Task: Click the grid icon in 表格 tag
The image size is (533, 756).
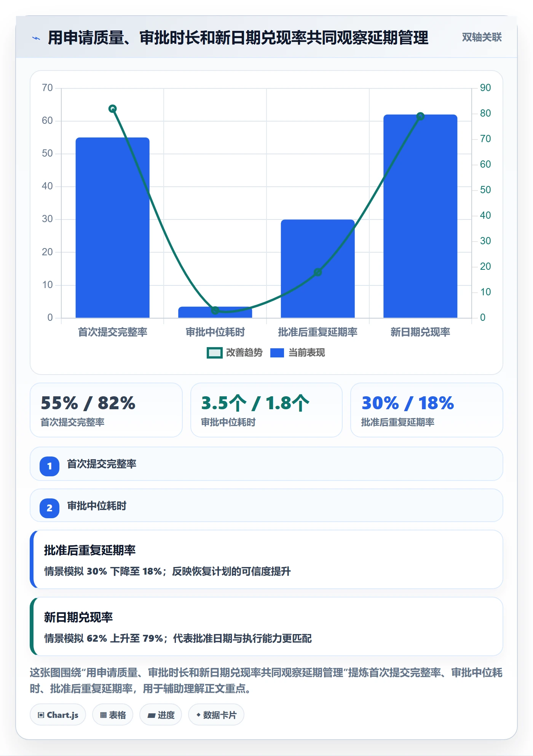Action: click(x=103, y=715)
